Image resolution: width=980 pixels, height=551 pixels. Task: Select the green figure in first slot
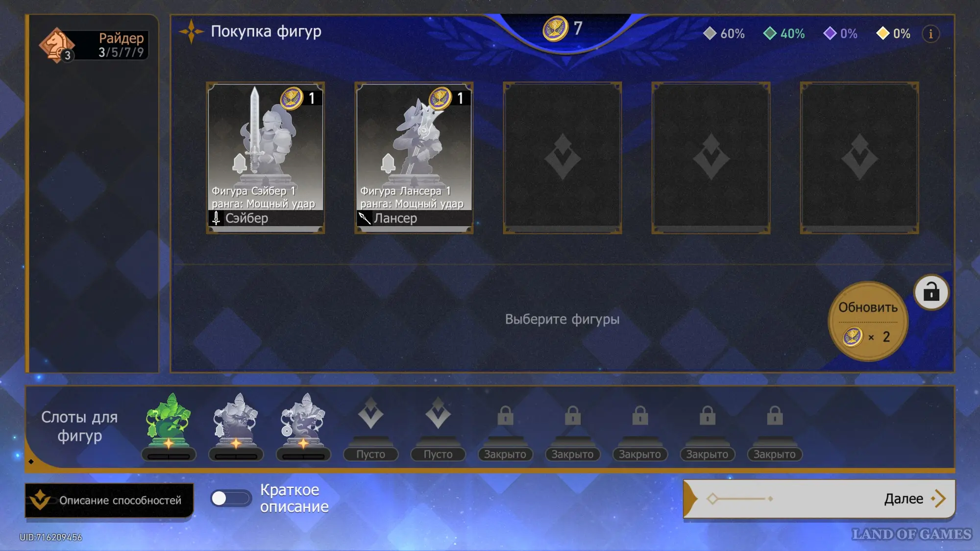click(x=169, y=426)
